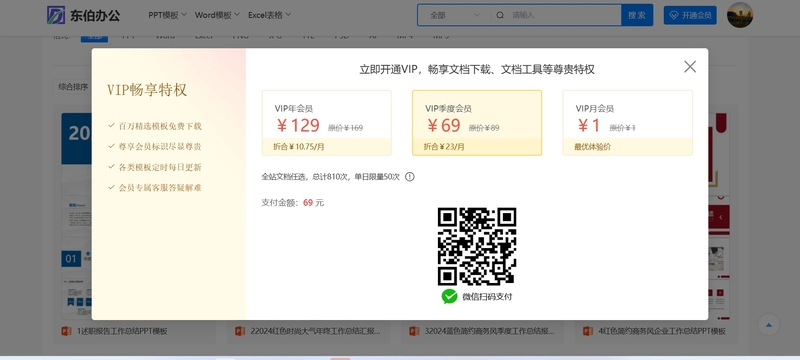Click the diamond icon in 开通会员
Image resolution: width=800 pixels, height=360 pixels.
point(673,15)
